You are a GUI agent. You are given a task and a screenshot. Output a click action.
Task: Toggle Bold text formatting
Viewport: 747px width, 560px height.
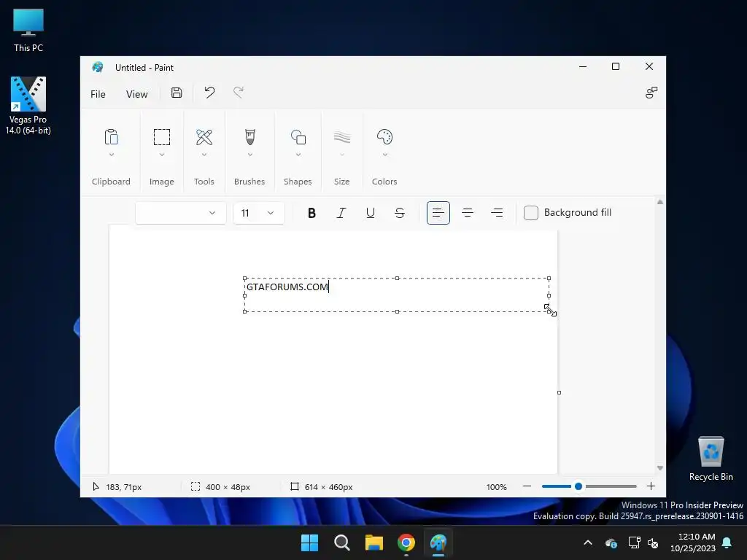coord(311,213)
